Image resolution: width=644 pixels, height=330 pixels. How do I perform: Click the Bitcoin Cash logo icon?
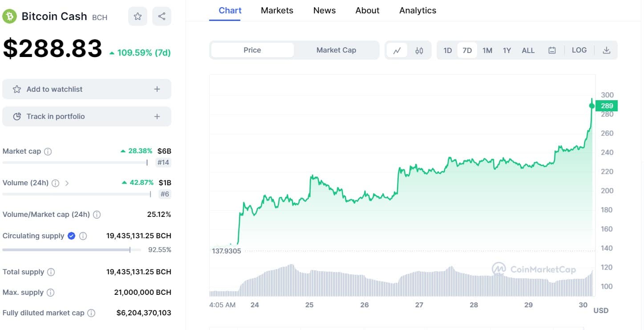tap(9, 16)
